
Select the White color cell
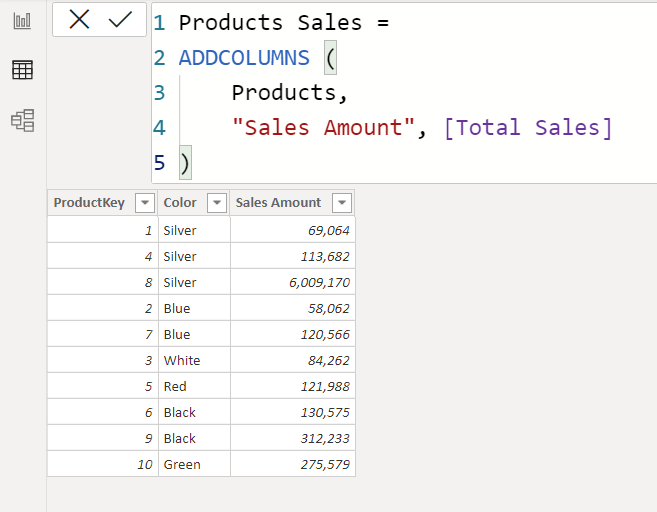[x=194, y=360]
